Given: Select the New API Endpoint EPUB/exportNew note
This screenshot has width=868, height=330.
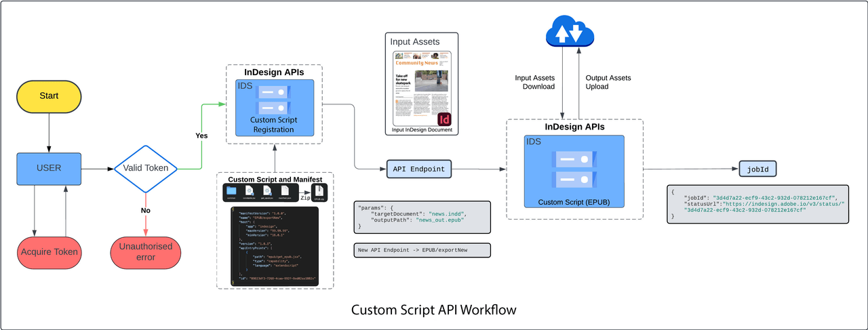Looking at the screenshot, I should point(422,251).
